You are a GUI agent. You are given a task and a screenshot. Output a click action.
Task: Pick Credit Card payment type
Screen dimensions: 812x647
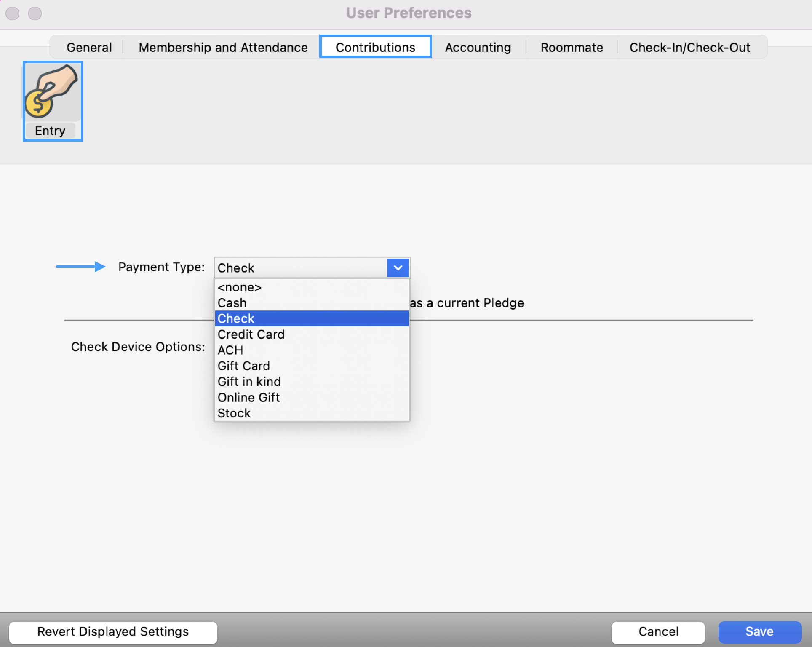251,334
